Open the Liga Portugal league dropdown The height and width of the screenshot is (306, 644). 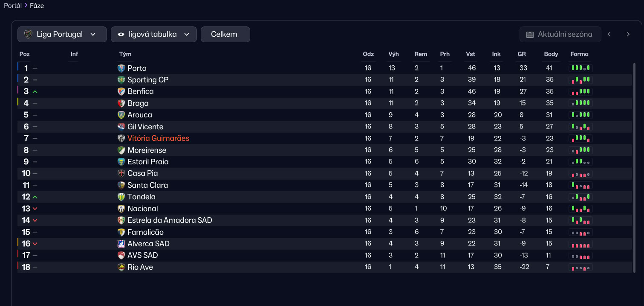62,35
